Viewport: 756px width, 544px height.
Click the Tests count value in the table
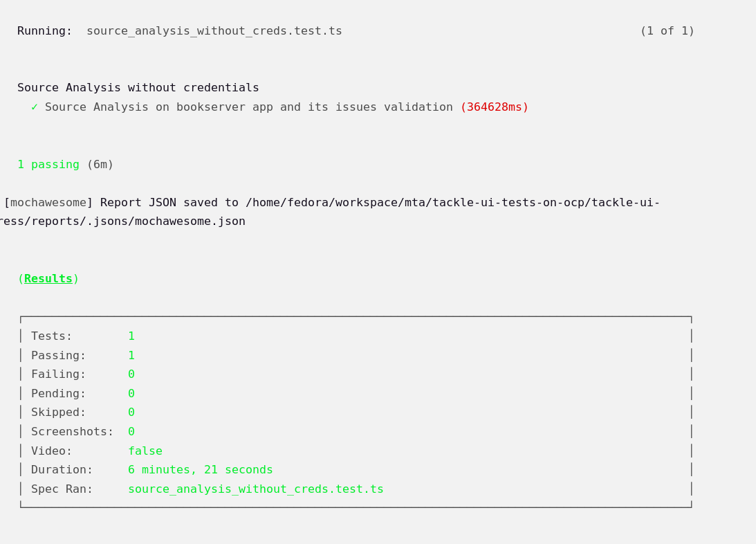coord(131,336)
